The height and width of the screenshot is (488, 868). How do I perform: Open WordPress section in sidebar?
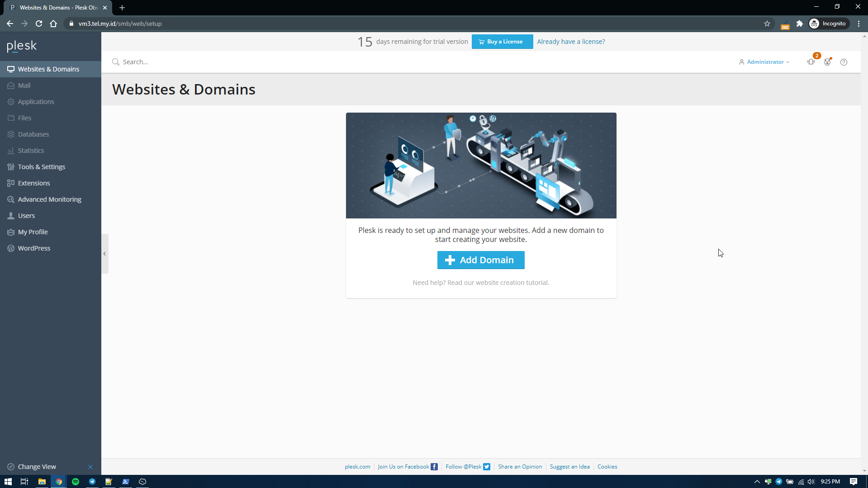[34, 248]
